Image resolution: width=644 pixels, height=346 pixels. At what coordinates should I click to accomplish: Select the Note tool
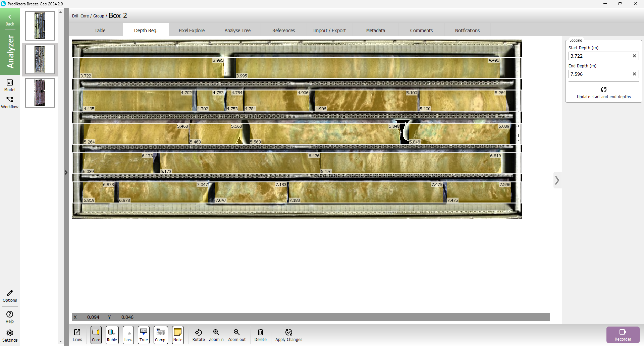pos(178,335)
